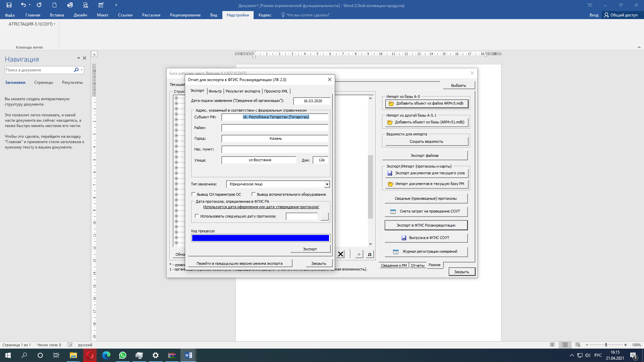Open Windows Settings gear on taskbar
Image resolution: width=644 pixels, height=362 pixels.
[x=156, y=355]
